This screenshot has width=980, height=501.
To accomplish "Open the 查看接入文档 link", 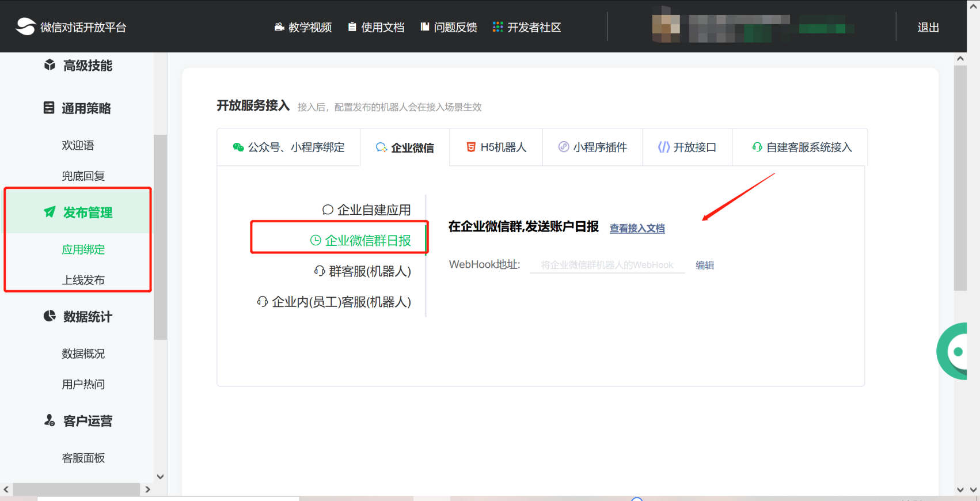I will [637, 228].
